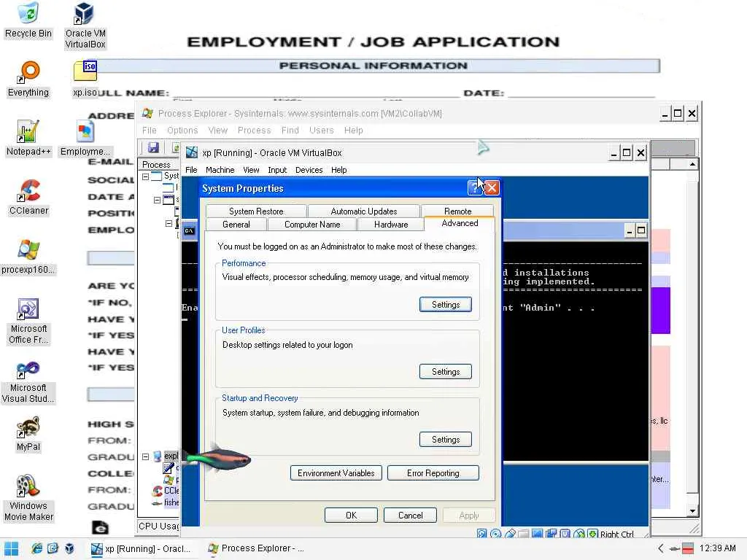Viewport: 747px width, 560px height.
Task: Select the xp.iso file on desktop
Action: click(x=85, y=79)
